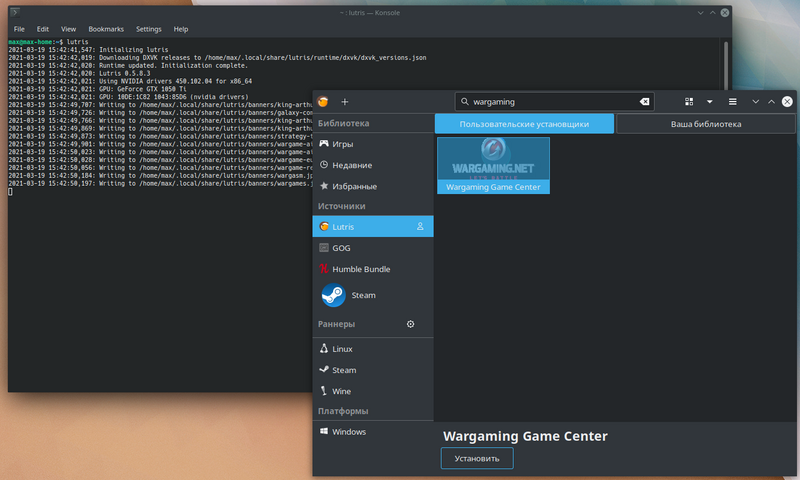
Task: Select the Steam runner under Раннеры
Action: click(373, 370)
